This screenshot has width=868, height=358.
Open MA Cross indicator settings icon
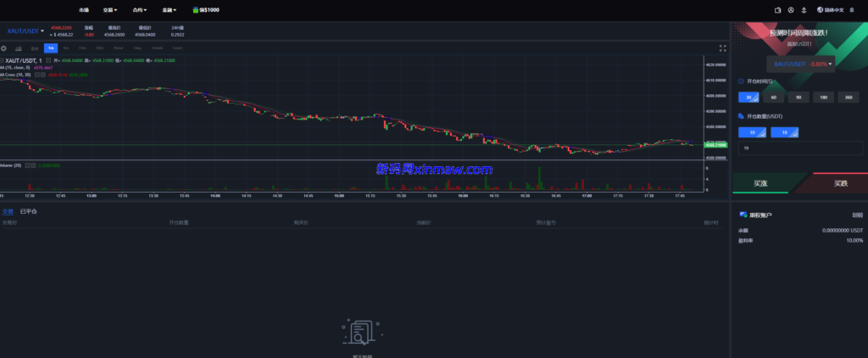37,75
